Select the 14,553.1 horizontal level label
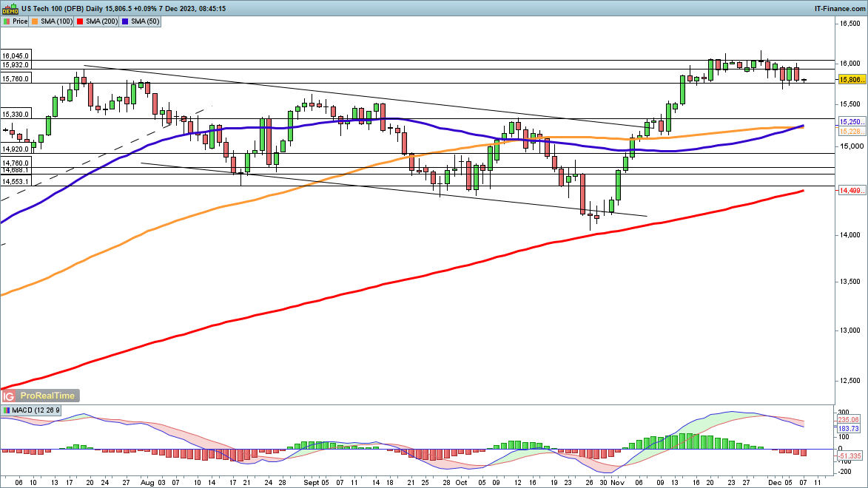This screenshot has height=488, width=868. pyautogui.click(x=16, y=181)
